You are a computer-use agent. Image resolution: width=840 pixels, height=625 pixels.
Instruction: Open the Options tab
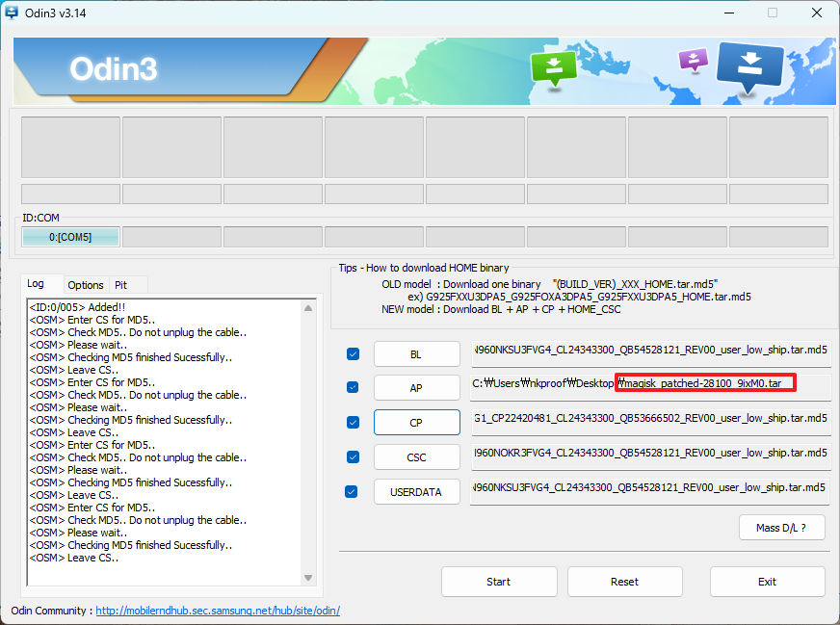[86, 285]
